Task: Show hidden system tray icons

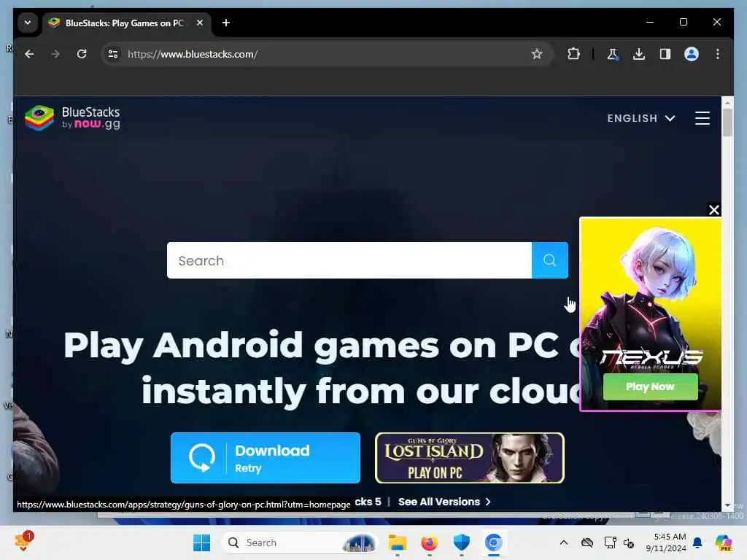Action: click(564, 542)
